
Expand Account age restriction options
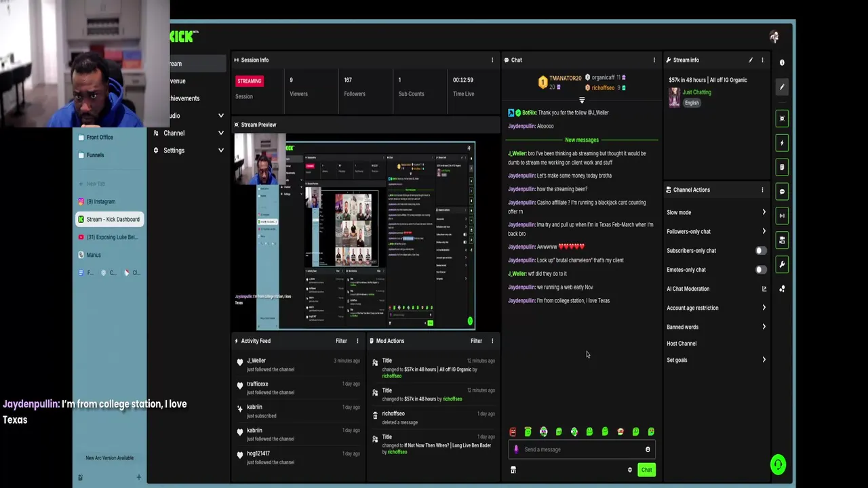tap(764, 308)
